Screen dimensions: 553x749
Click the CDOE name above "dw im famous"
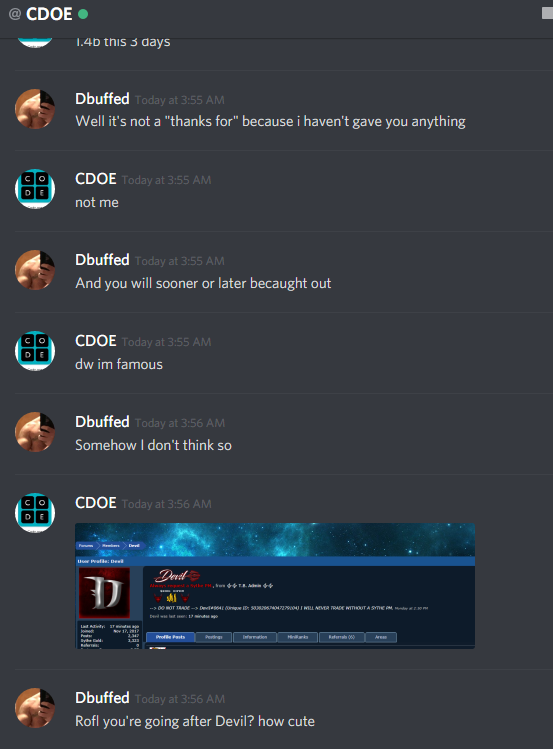pyautogui.click(x=96, y=341)
